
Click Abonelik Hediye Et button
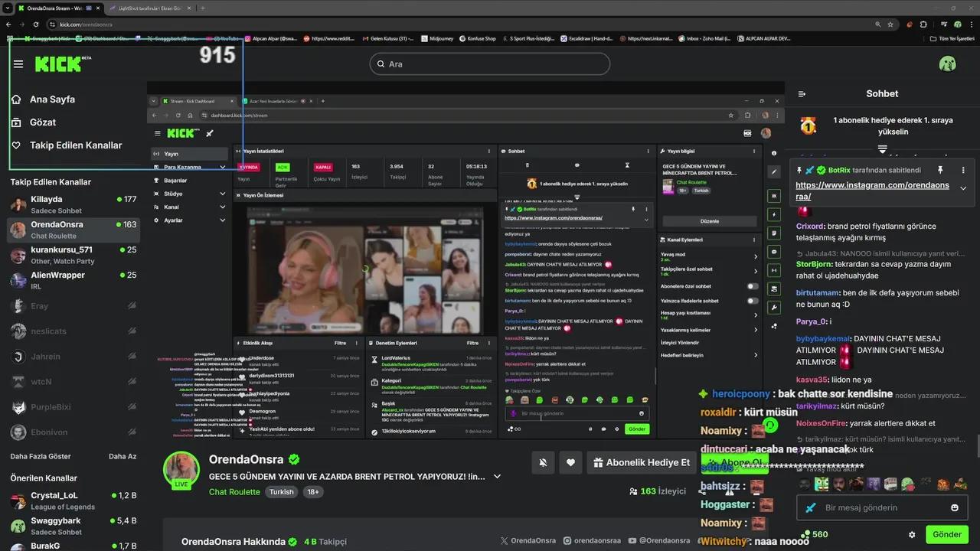642,462
